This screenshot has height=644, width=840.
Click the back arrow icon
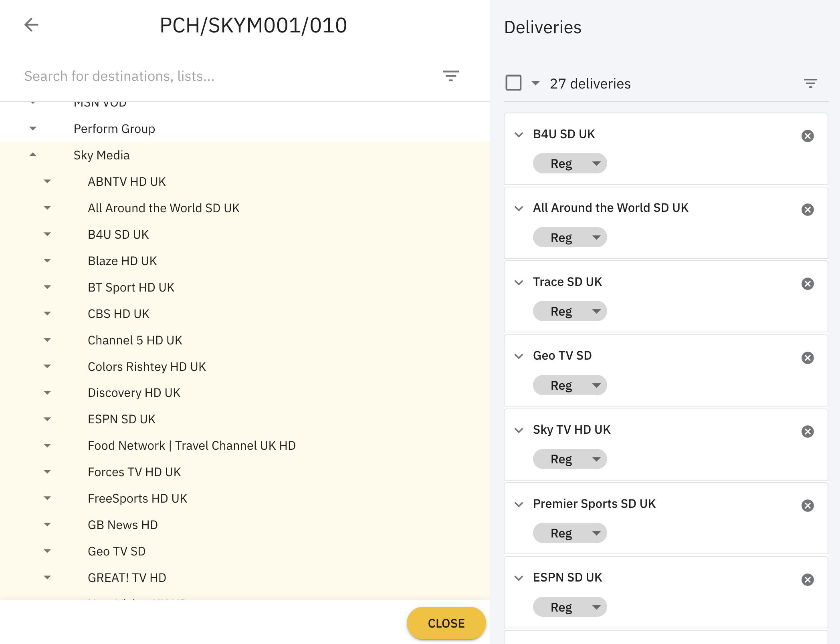pos(31,25)
